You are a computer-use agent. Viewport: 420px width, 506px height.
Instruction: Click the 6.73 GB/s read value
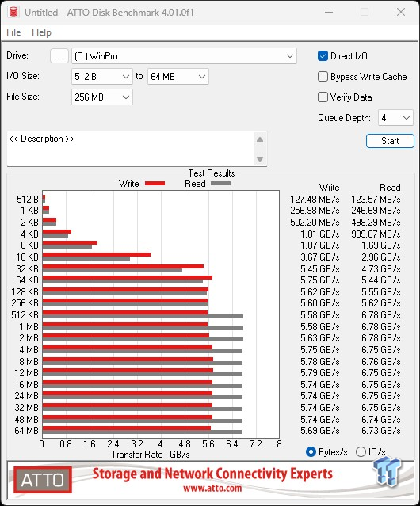381,431
